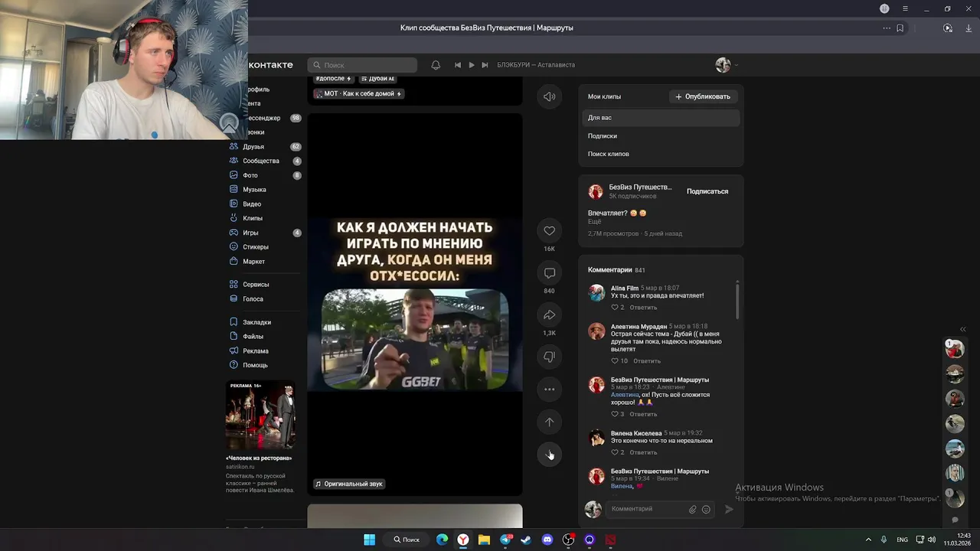The image size is (980, 551).
Task: Skip to next track in VK player
Action: (x=485, y=65)
